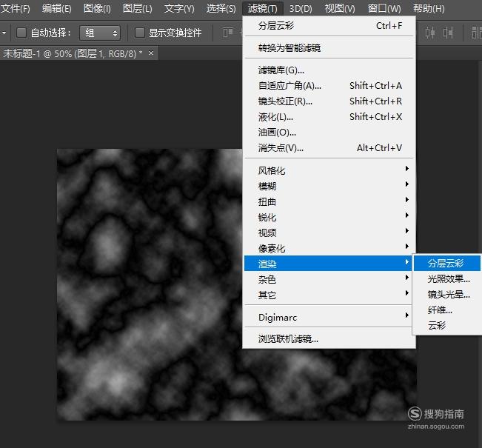Select 镜头光晕... in the submenu
The height and width of the screenshot is (448, 482).
pyautogui.click(x=447, y=295)
